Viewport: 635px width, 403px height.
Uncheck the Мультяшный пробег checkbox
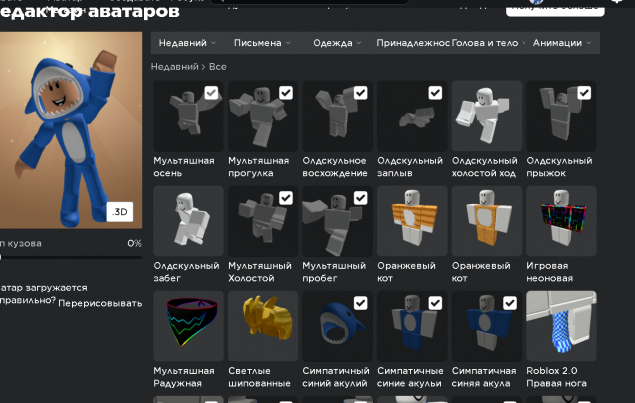click(360, 198)
